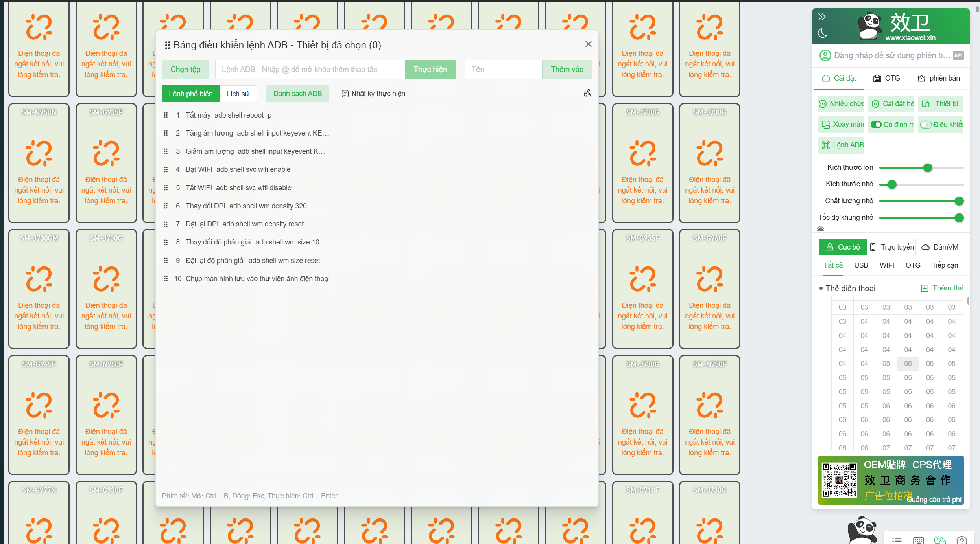The width and height of the screenshot is (980, 544).
Task: Switch to the Lịch sử tab
Action: pyautogui.click(x=238, y=94)
